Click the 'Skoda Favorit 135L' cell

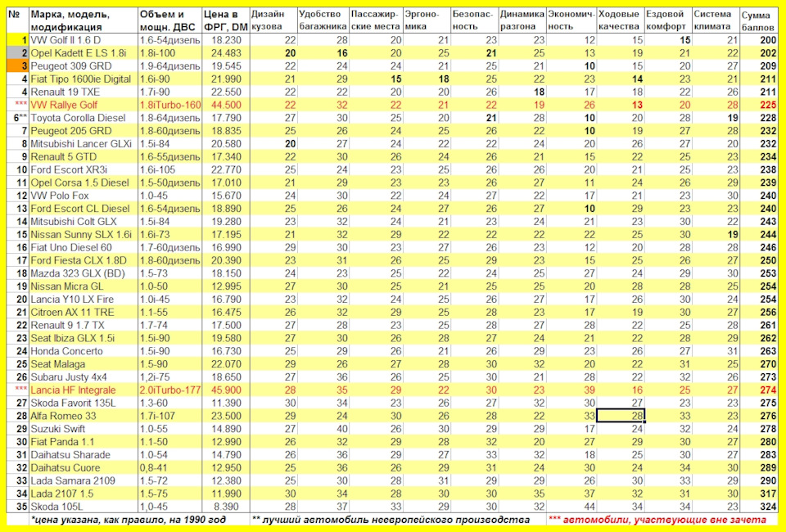point(84,404)
